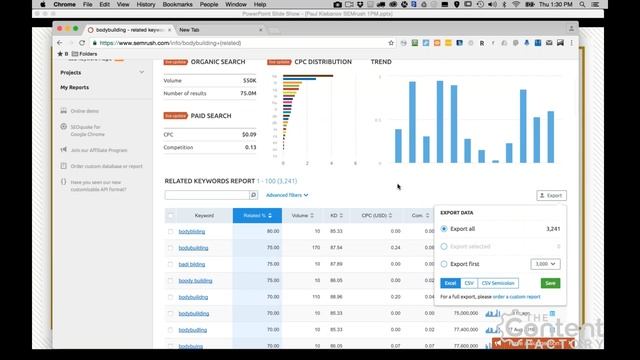Click the keyword filter search field
This screenshot has height=360, width=640.
click(x=207, y=195)
